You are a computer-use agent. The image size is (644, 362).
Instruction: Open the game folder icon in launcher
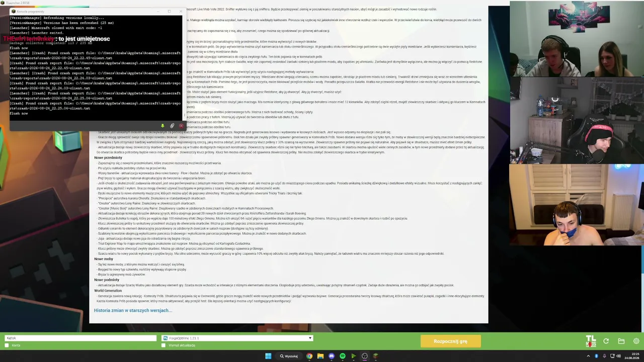pyautogui.click(x=621, y=341)
